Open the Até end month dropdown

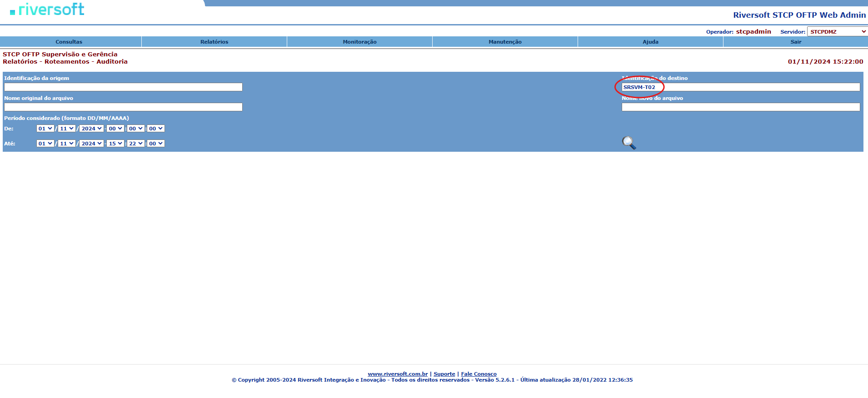point(66,144)
